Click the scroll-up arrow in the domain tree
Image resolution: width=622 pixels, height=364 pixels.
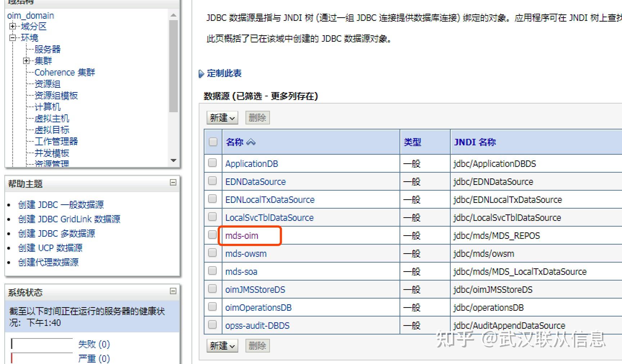[174, 15]
